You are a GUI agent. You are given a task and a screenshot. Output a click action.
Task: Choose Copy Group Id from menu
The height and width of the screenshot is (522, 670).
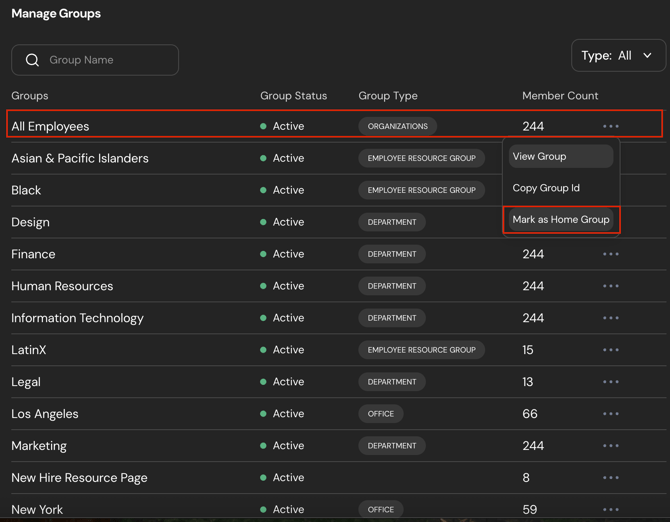tap(561, 188)
